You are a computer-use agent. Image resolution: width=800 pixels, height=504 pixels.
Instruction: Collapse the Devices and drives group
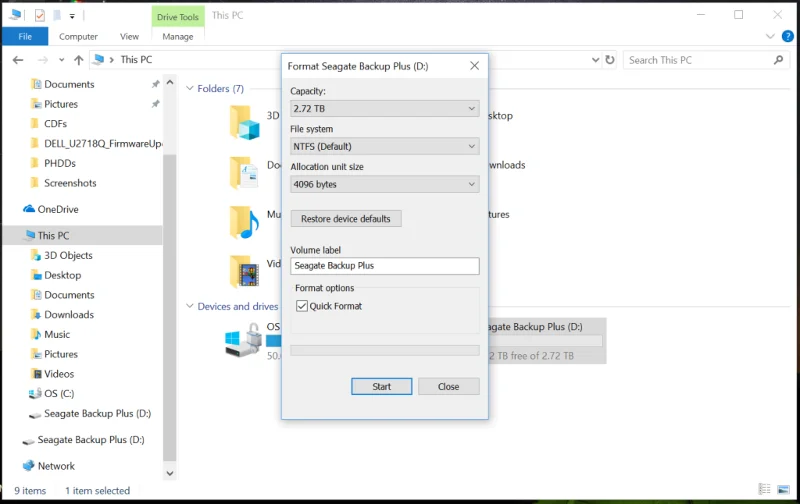point(190,306)
